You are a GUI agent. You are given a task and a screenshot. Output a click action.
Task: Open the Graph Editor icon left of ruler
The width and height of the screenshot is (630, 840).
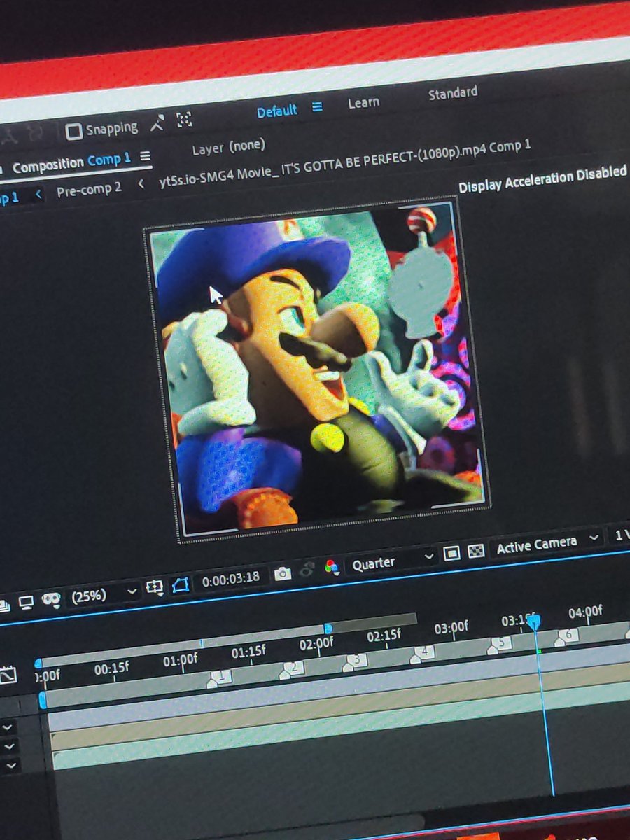pos(8,676)
